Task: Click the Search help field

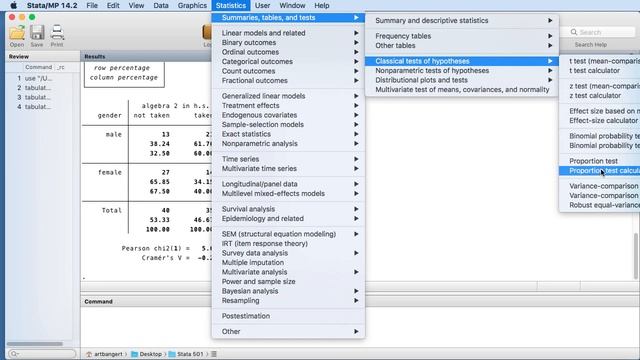Action: tap(602, 32)
